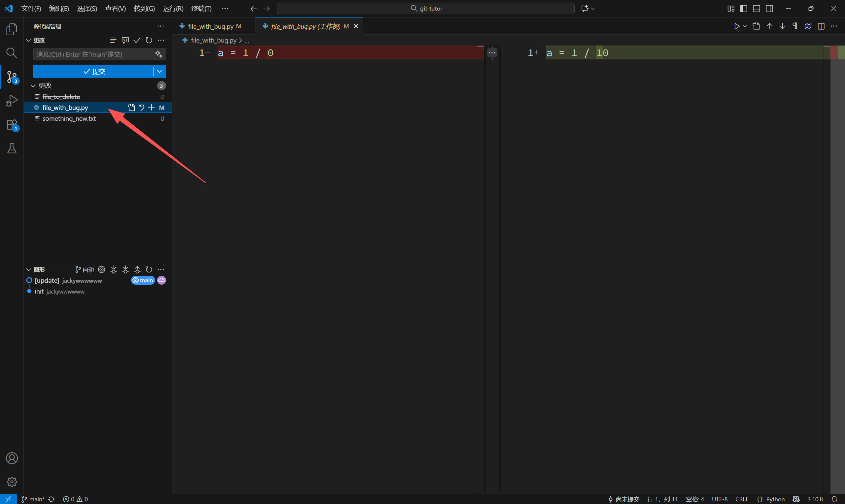The width and height of the screenshot is (845, 504).
Task: Open the commit button dropdown arrow
Action: click(x=159, y=72)
